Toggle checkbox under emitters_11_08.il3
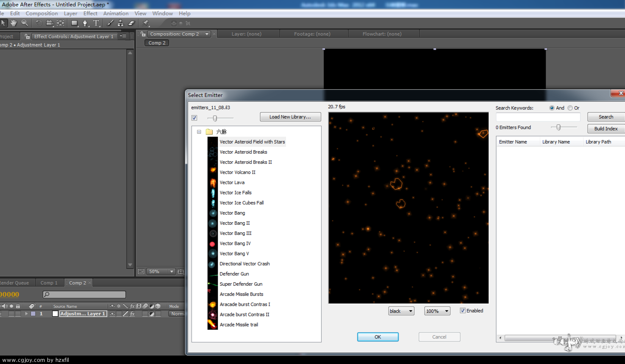625x364 pixels. (194, 118)
